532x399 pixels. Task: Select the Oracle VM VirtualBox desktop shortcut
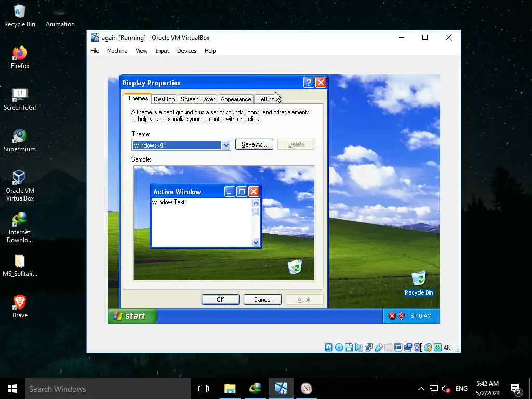20,186
